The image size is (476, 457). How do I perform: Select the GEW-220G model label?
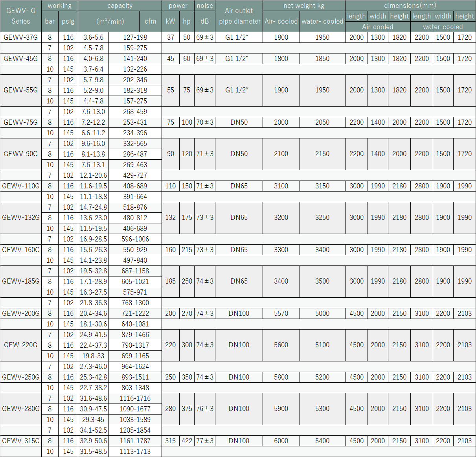[x=21, y=345]
